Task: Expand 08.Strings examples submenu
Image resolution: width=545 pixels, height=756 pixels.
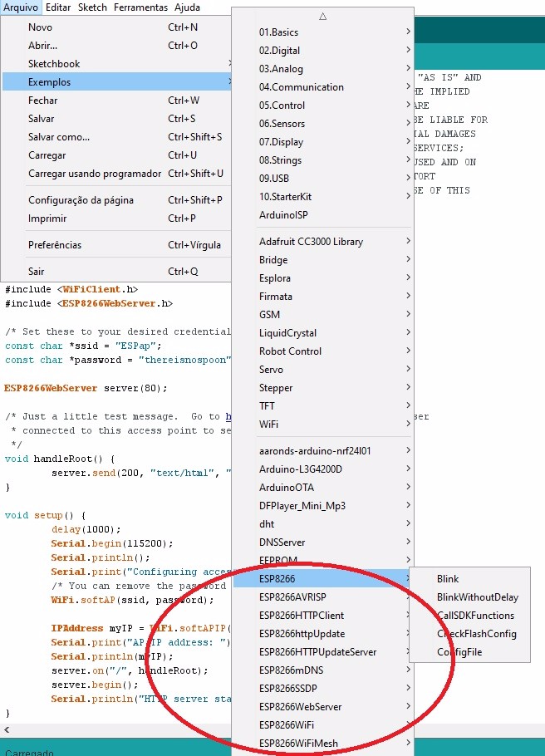Action: point(322,160)
